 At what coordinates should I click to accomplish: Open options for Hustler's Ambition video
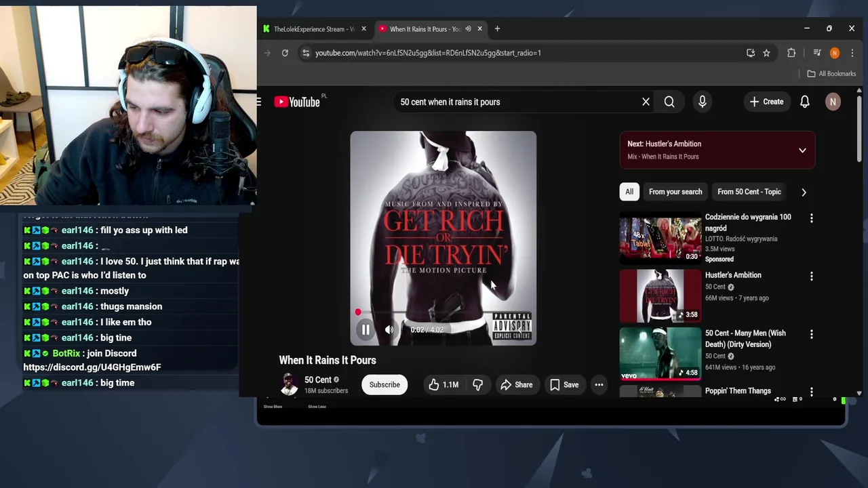tap(812, 277)
